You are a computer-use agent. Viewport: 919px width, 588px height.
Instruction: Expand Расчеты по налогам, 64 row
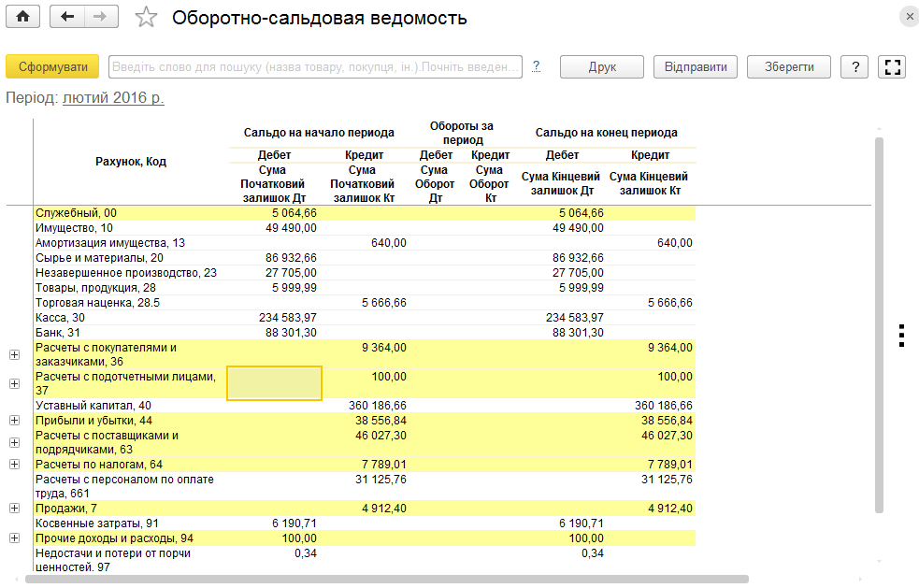pos(15,465)
